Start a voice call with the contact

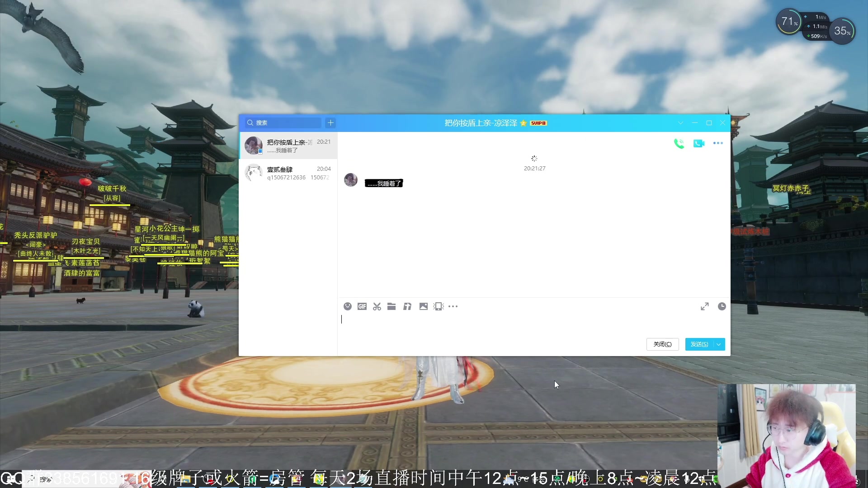click(679, 144)
